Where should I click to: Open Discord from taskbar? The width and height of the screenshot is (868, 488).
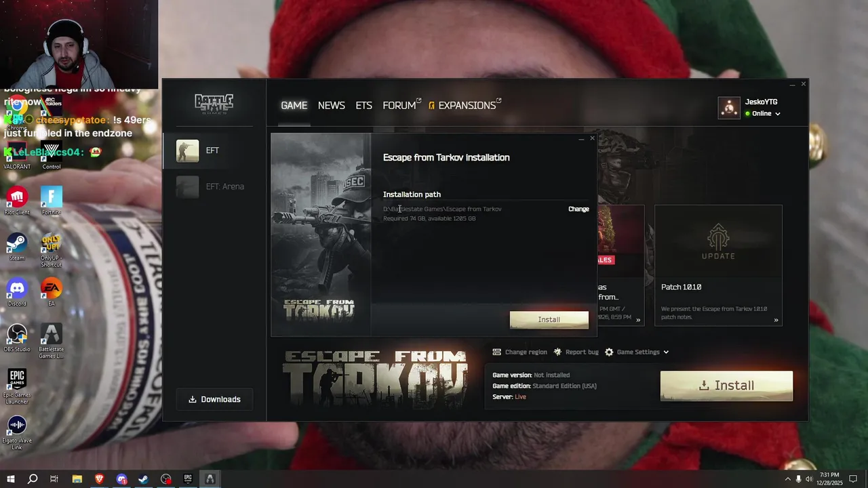tap(121, 479)
